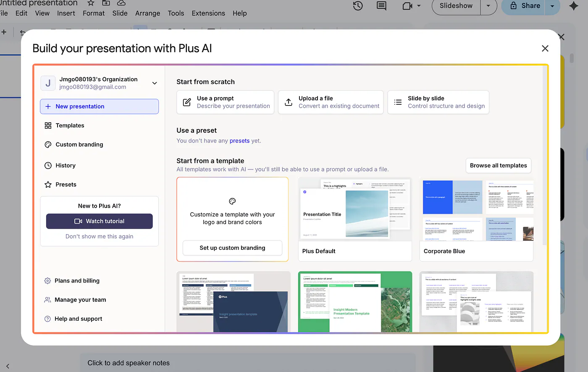Viewport: 588px width, 372px height.
Task: Expand the video meet dropdown arrow
Action: (419, 6)
